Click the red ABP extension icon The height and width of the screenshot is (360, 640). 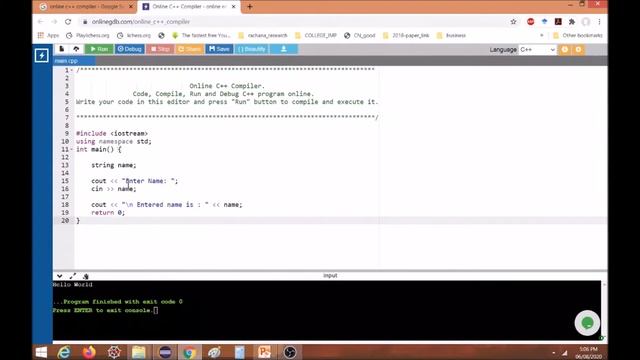pyautogui.click(x=530, y=22)
